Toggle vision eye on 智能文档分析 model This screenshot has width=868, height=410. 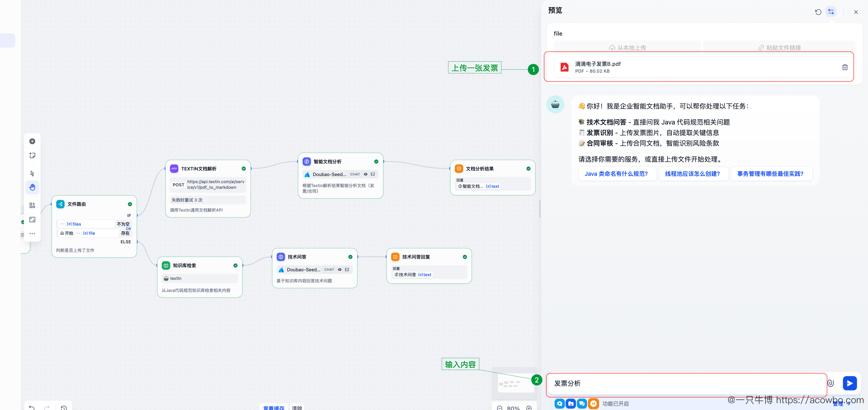coord(366,174)
